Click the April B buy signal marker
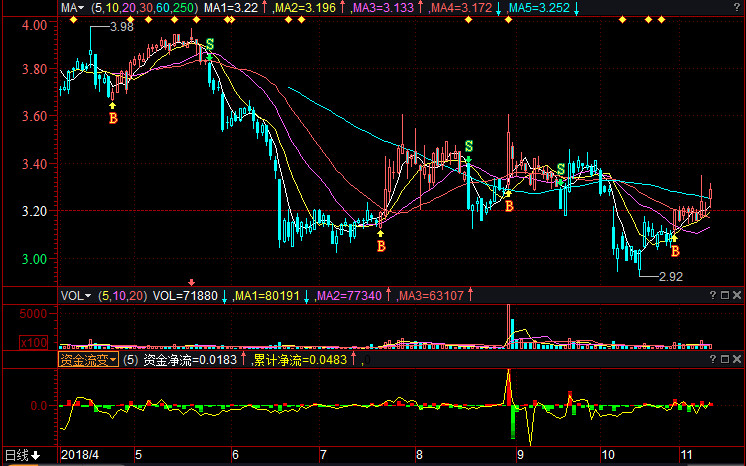Viewport: 746px width, 466px height. tap(113, 118)
